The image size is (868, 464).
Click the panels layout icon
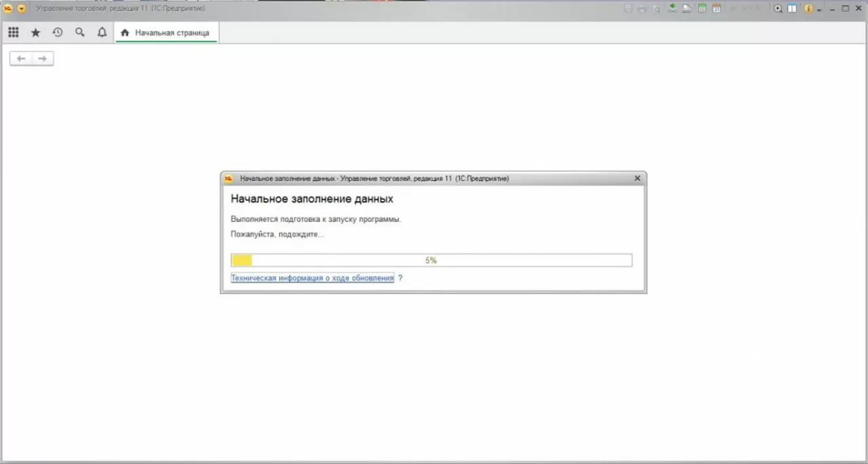point(792,9)
